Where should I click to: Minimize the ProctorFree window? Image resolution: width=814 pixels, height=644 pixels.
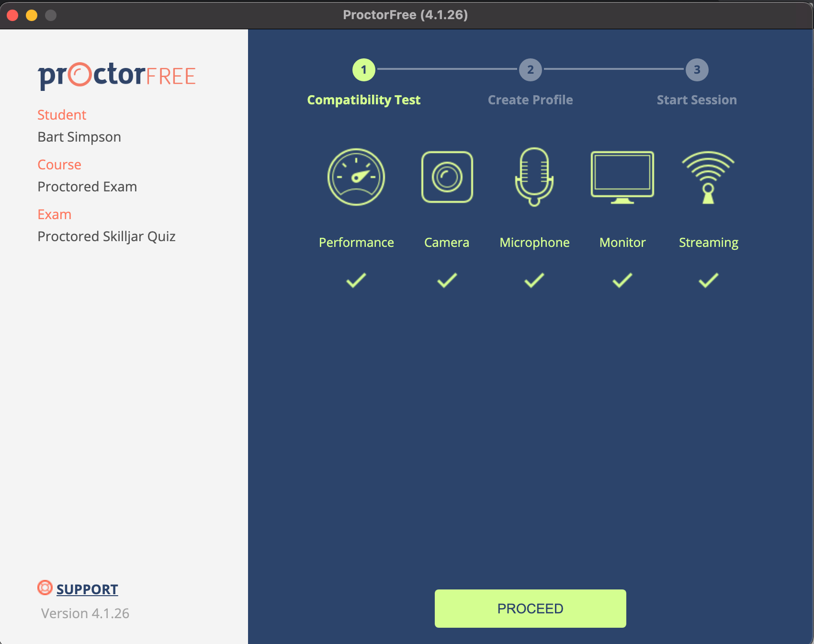click(x=32, y=15)
